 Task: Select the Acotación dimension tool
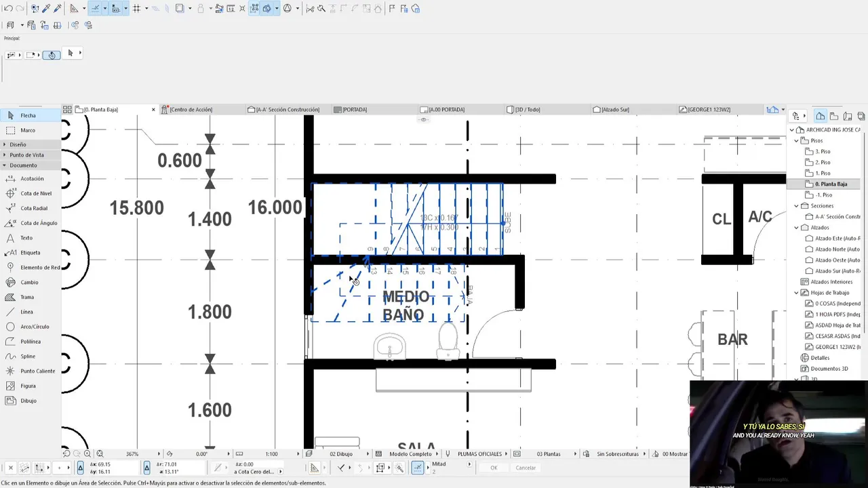pos(31,179)
